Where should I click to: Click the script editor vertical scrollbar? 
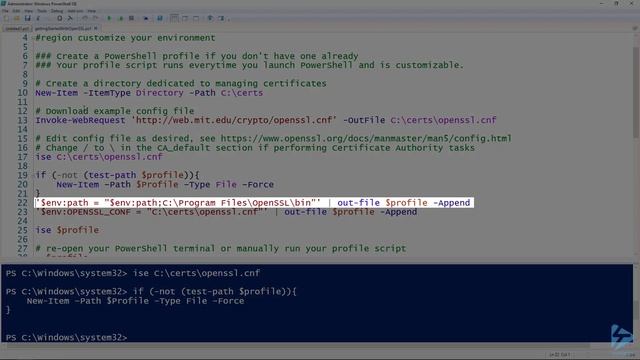coord(636,93)
